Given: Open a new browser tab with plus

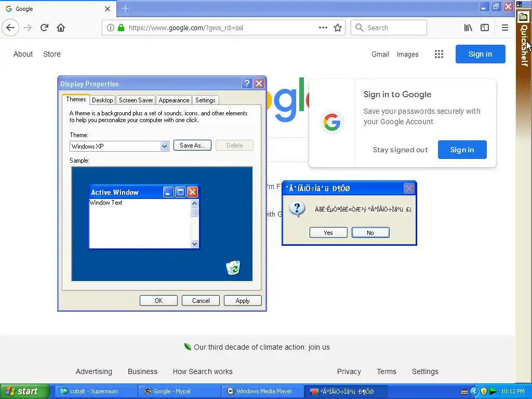Looking at the screenshot, I should [125, 8].
